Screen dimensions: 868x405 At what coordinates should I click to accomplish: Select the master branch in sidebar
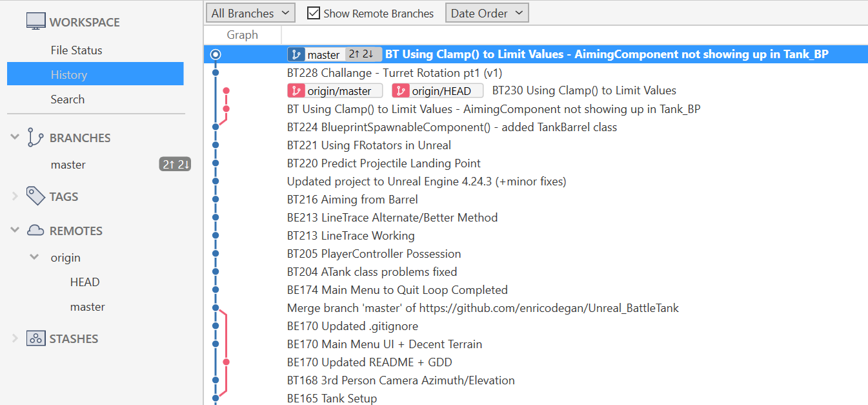click(x=68, y=165)
